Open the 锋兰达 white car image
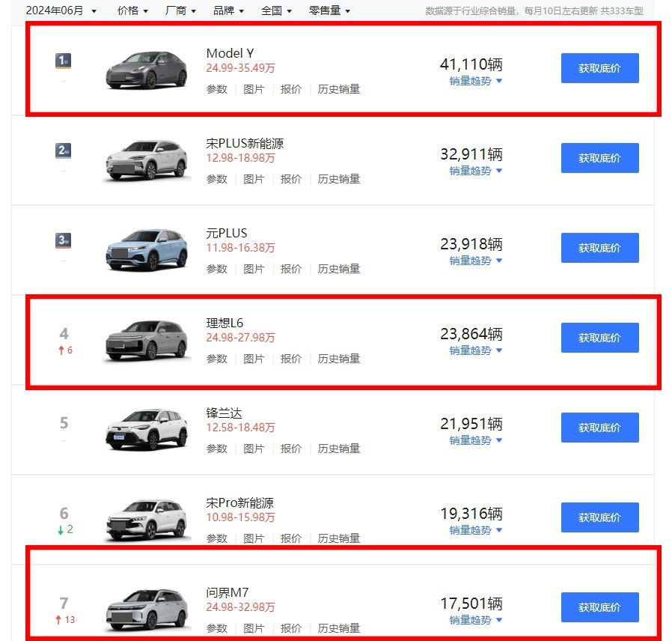672x641 pixels. click(147, 430)
